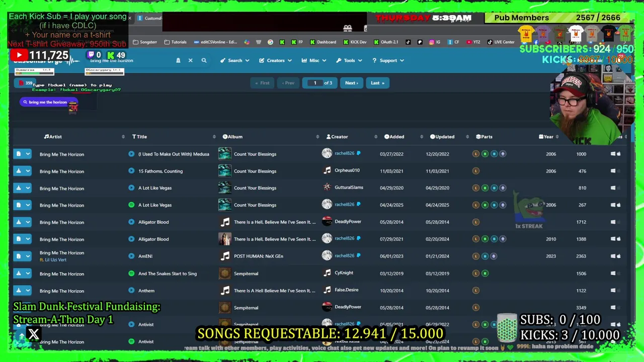Click download icon on 15 Fathoms, Counting row
Screen dimensions: 644x362
coord(19,171)
